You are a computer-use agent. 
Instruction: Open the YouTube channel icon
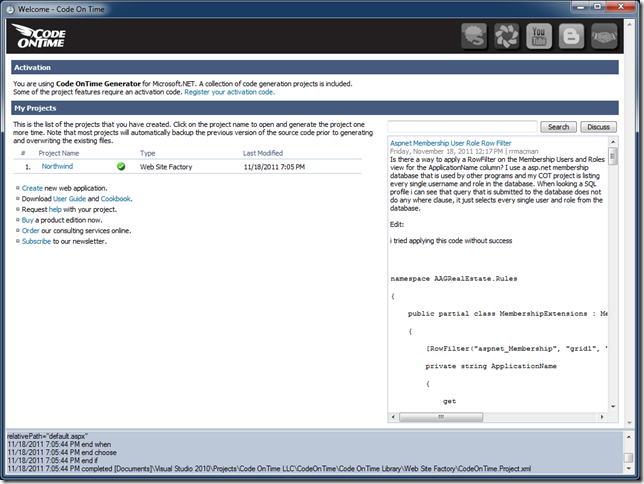539,36
